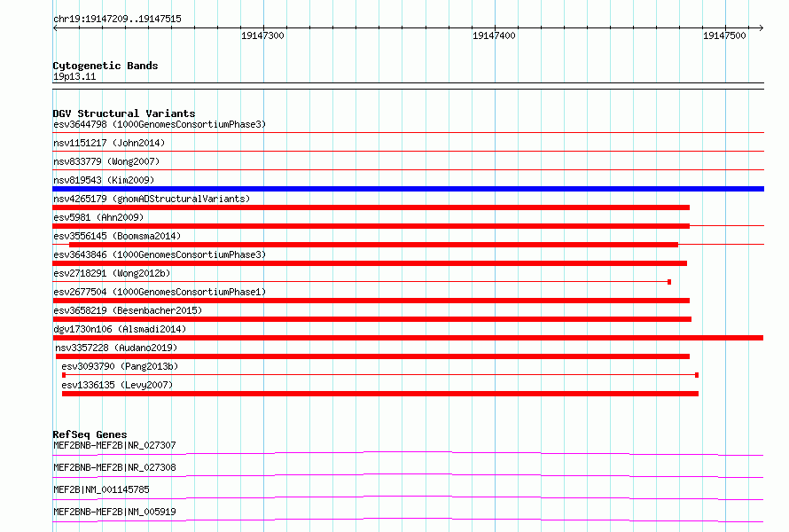Click the red esv5981 variant bar
Viewport: 789px width, 532px height.
[x=371, y=226]
